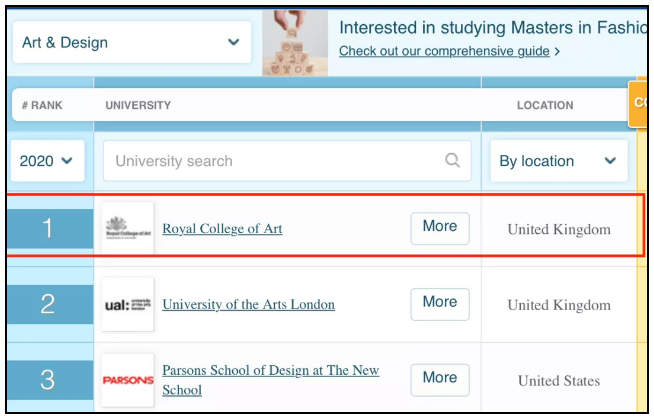Screen dimensions: 654x417
Task: Click Check out our comprehensive guide link
Action: point(444,51)
